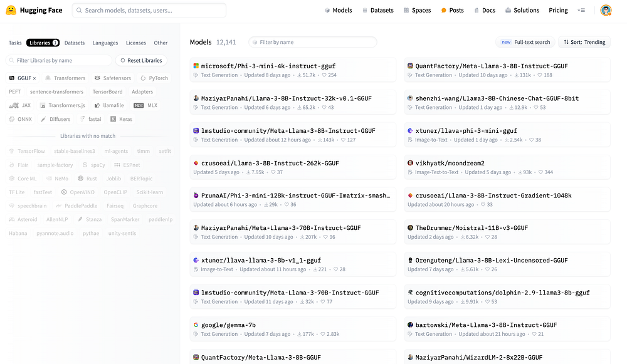Toggle the sentence-transformers library filter
This screenshot has width=627, height=364.
click(x=57, y=91)
